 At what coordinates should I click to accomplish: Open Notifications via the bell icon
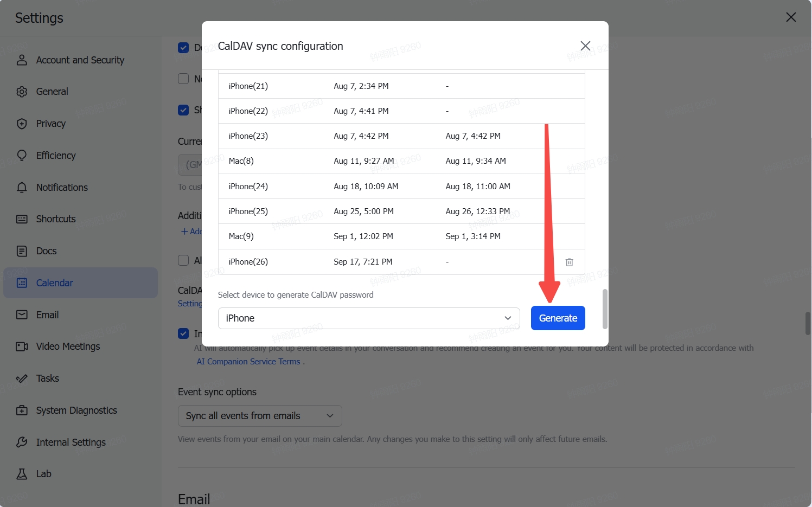[x=22, y=188]
